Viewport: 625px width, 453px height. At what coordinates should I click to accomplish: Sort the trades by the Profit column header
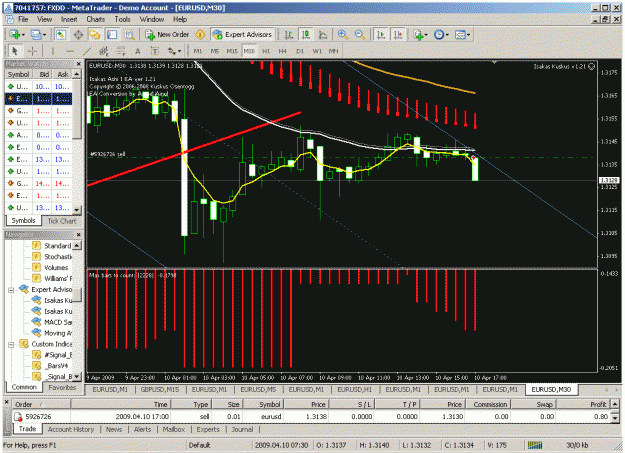pyautogui.click(x=582, y=404)
